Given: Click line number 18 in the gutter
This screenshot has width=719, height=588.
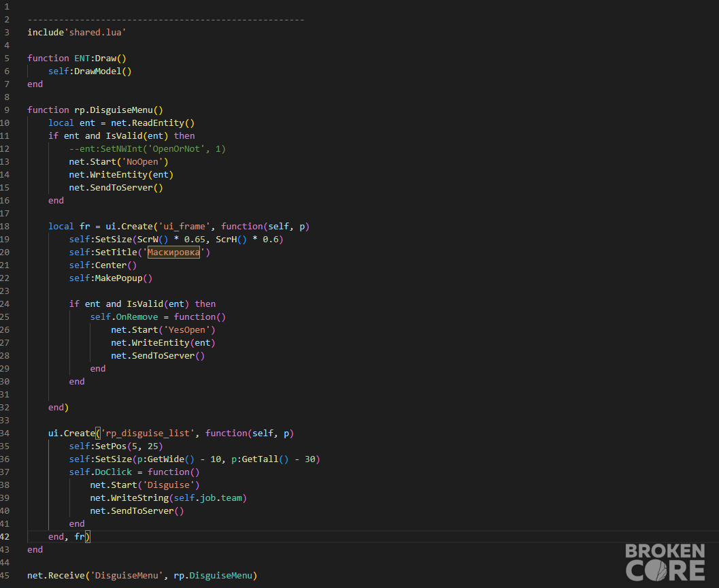Looking at the screenshot, I should point(5,227).
